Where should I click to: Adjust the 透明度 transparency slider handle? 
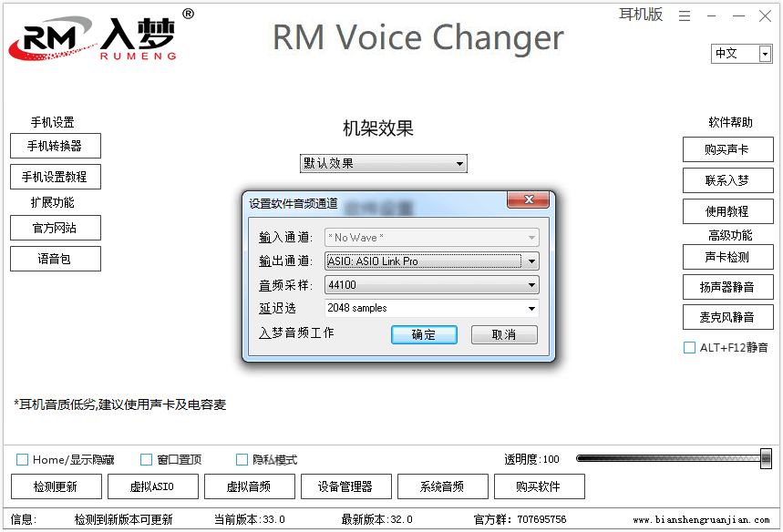766,458
